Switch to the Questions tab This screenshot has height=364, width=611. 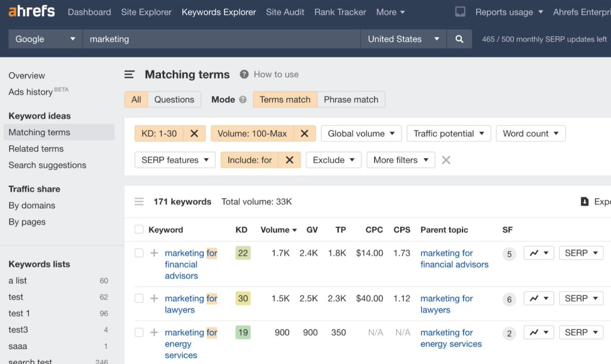pyautogui.click(x=175, y=99)
